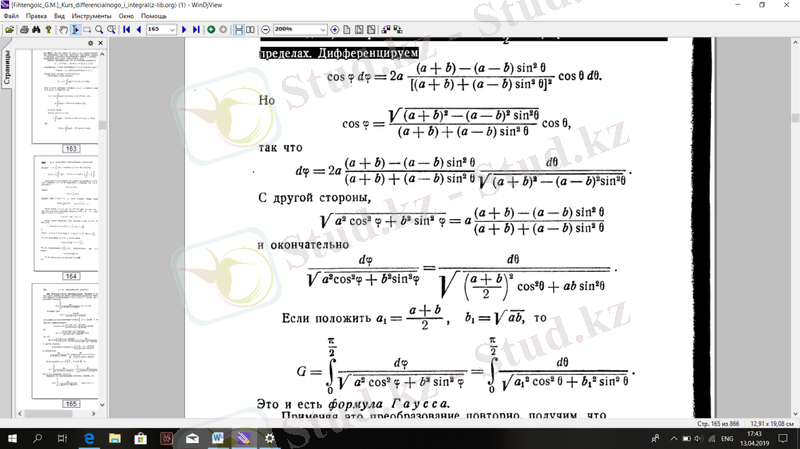The height and width of the screenshot is (449, 800).
Task: Expand the 200% zoom level dropdown
Action: [x=322, y=30]
